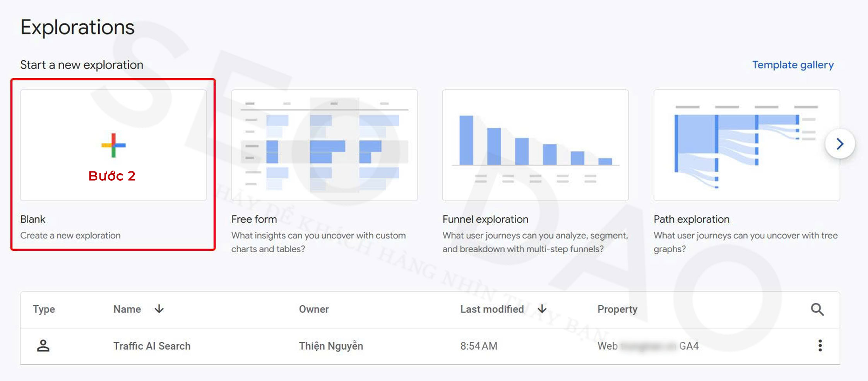Click the Funnel exploration title text
The image size is (868, 381).
click(485, 219)
